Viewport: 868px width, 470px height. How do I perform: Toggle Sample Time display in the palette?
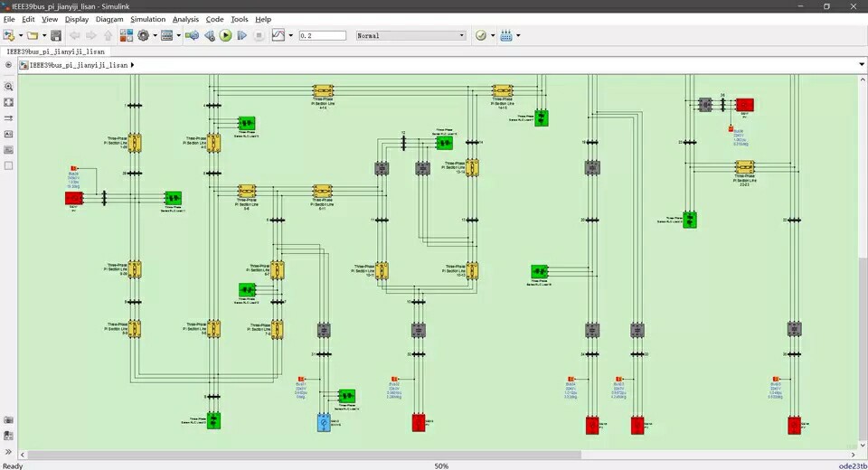coord(8,117)
